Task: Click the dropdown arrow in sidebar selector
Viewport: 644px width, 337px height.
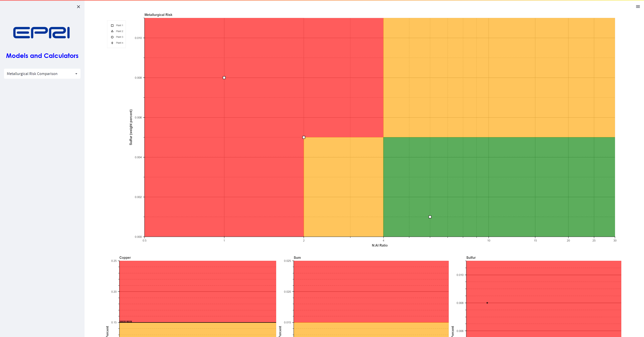Action: 76,74
